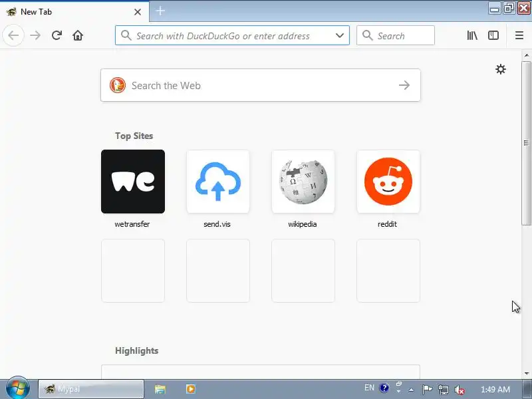Open Action Center flag icon

(x=427, y=389)
